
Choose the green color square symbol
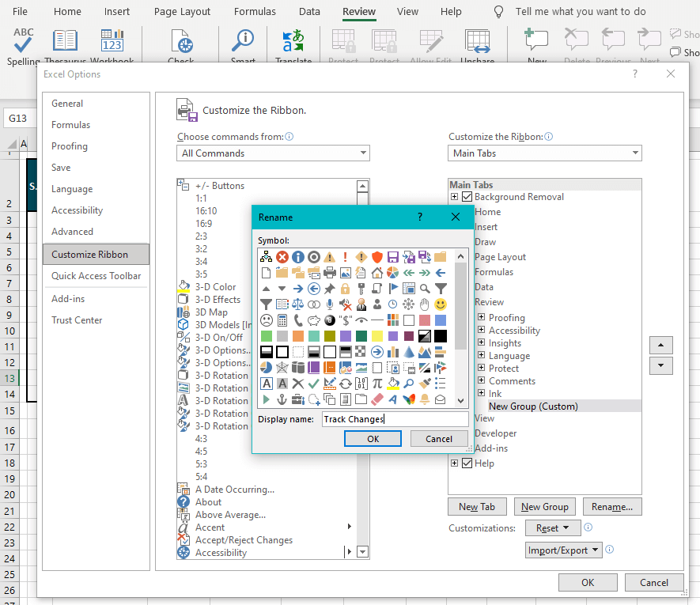pyautogui.click(x=266, y=336)
